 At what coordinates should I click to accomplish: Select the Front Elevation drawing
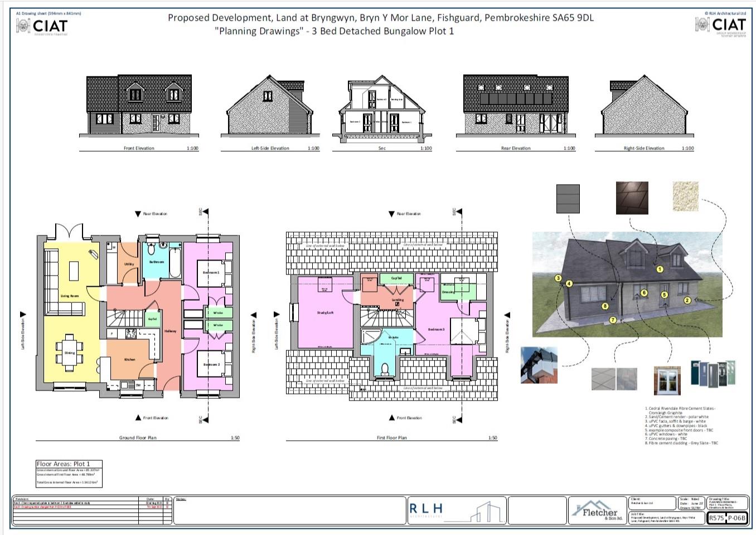[139, 106]
